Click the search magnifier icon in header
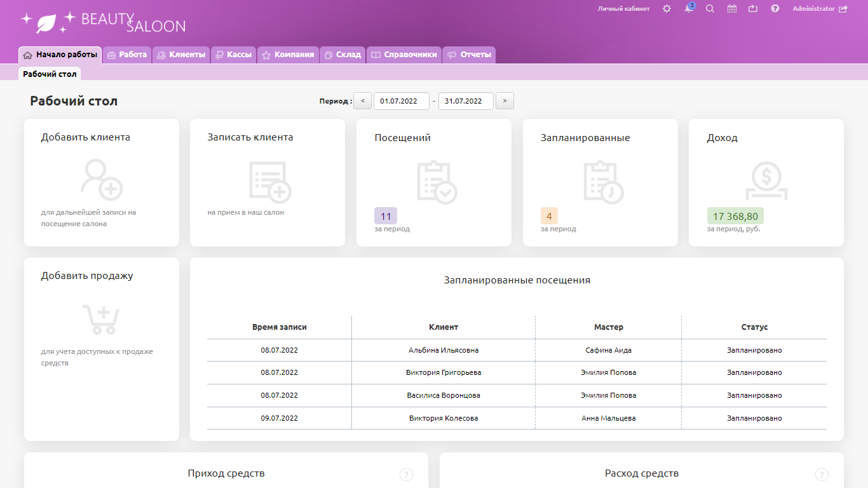The height and width of the screenshot is (488, 868). pos(710,9)
